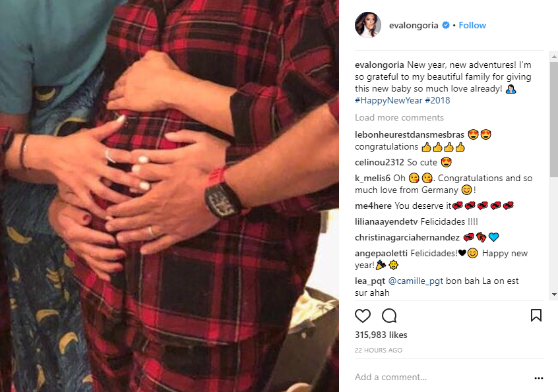Image resolution: width=558 pixels, height=392 pixels.
Task: Click the comments scrollbar thumb
Action: click(x=554, y=119)
